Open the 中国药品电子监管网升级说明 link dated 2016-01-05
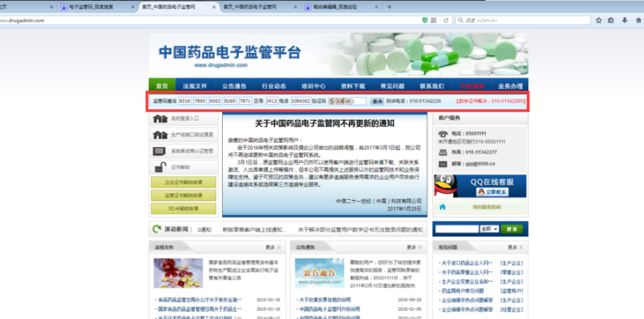644x319 pixels. click(x=329, y=309)
